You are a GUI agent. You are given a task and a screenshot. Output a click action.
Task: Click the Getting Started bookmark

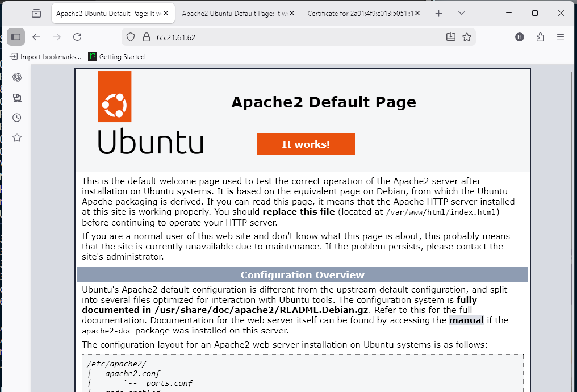(x=116, y=57)
